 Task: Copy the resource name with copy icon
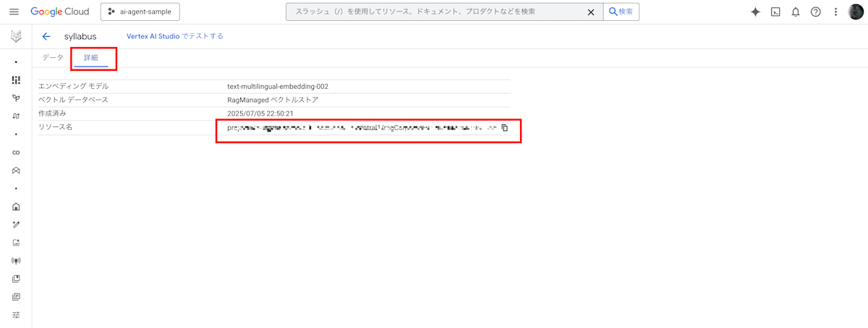(505, 128)
